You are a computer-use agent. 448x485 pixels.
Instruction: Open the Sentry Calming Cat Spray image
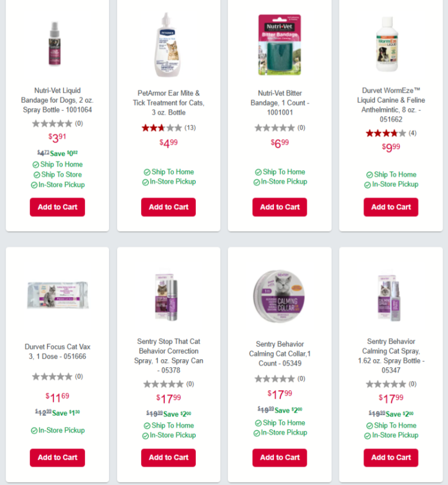pos(389,297)
